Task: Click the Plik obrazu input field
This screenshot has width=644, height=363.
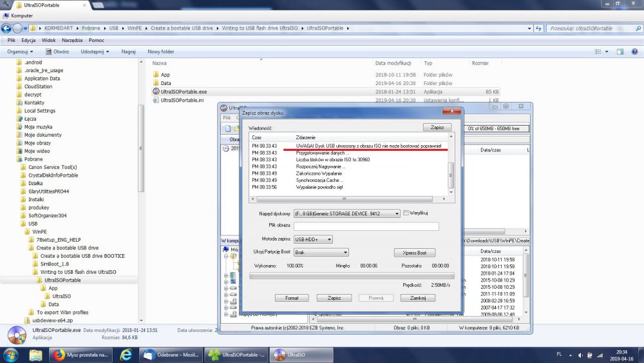Action: [366, 226]
